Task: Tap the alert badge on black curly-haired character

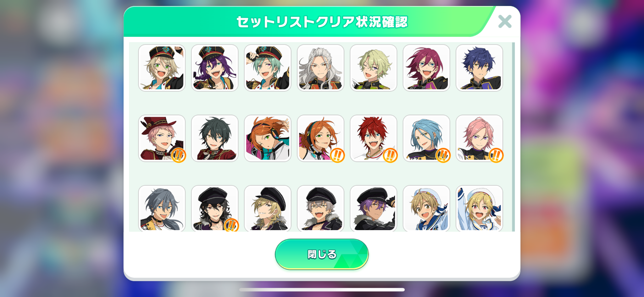Action: (x=231, y=225)
